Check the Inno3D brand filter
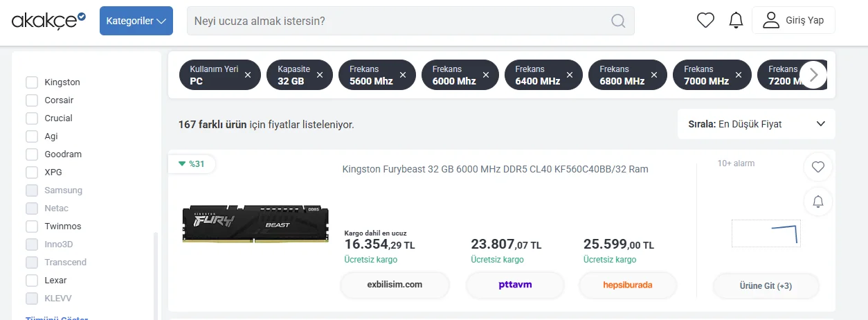Image resolution: width=868 pixels, height=320 pixels. click(x=32, y=245)
